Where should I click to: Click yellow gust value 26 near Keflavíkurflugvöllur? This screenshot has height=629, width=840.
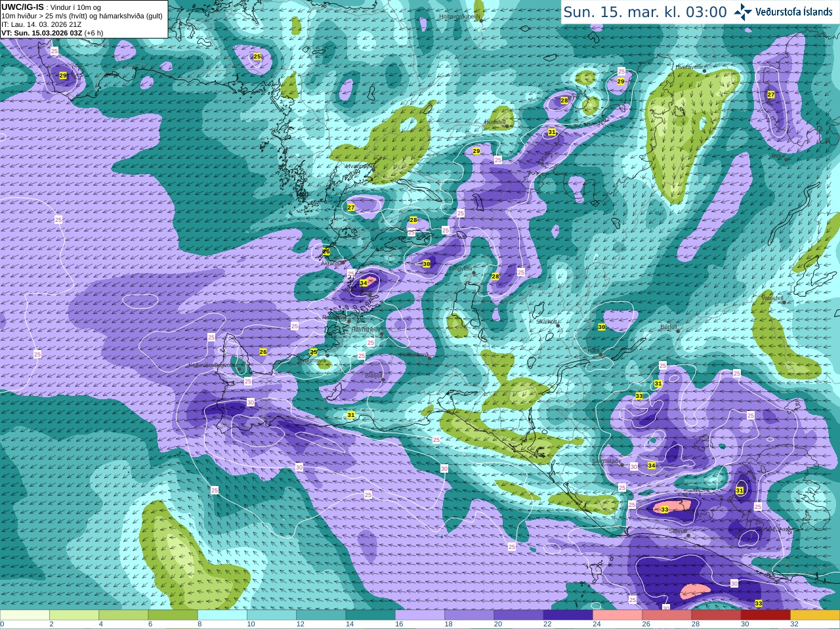tap(263, 352)
